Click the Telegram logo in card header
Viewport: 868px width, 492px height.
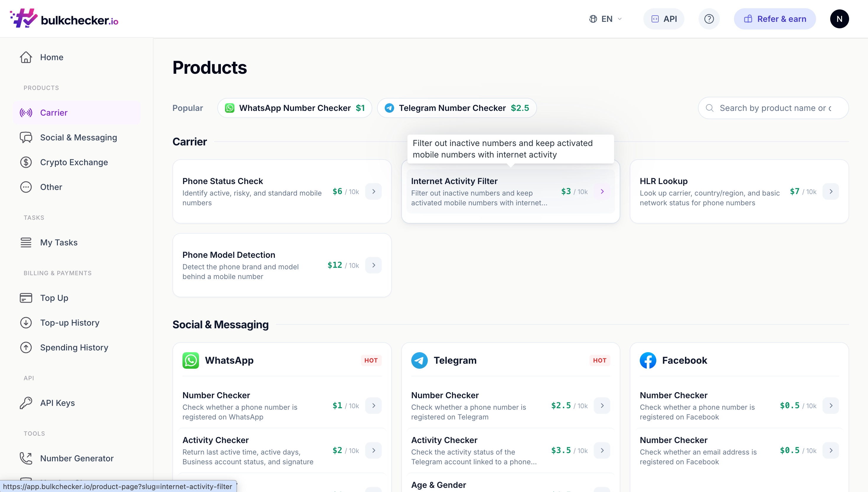pyautogui.click(x=419, y=360)
